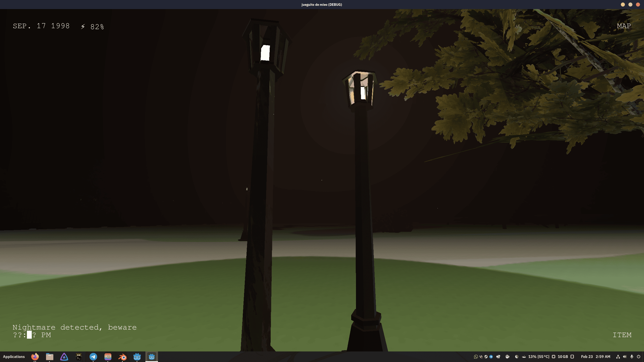
Task: Open the MAP label in game HUD
Action: [x=624, y=26]
